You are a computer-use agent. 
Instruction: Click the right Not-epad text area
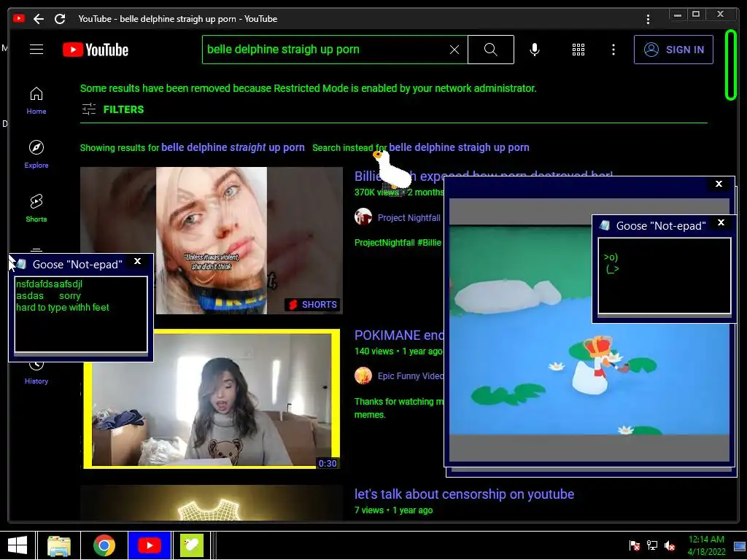(664, 276)
